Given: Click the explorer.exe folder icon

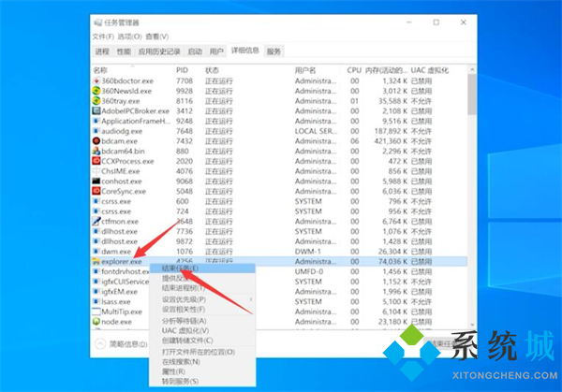Looking at the screenshot, I should pos(96,261).
